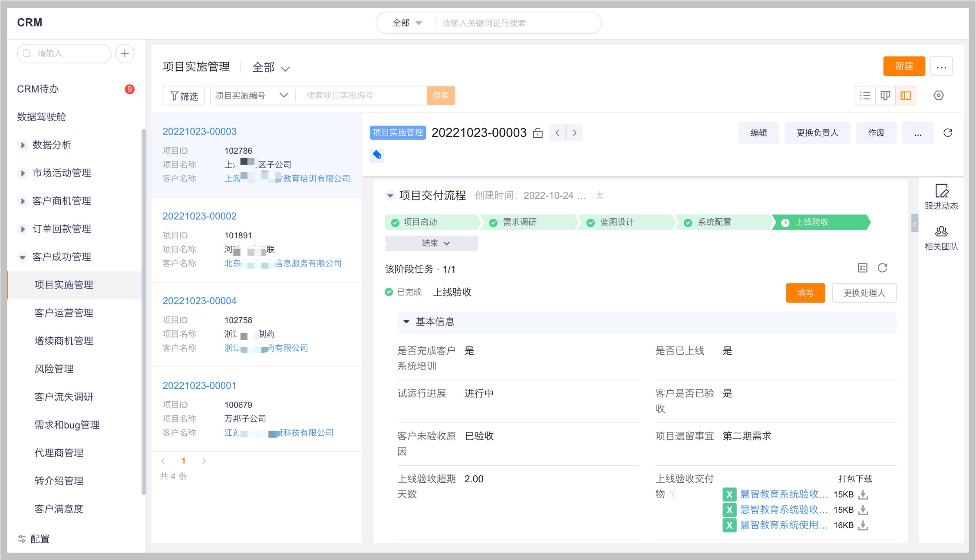The image size is (976, 560).
Task: Expand 市场活动管理 tree node
Action: point(23,173)
